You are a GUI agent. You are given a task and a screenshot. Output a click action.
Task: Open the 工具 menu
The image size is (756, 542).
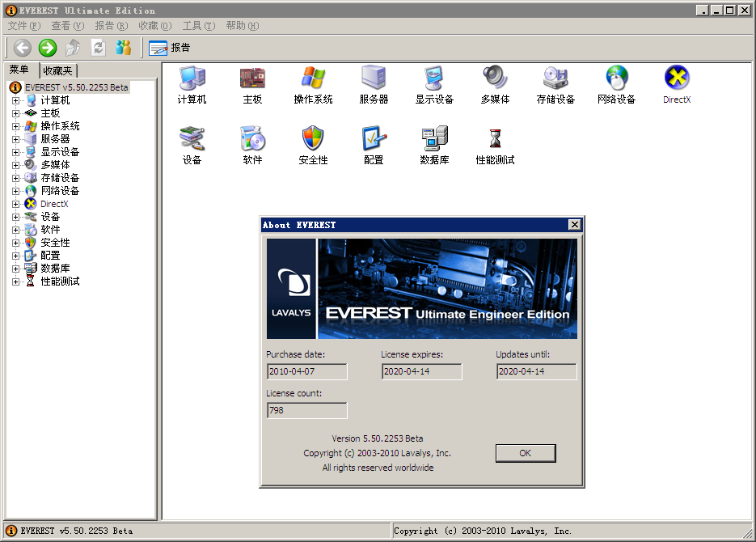198,26
